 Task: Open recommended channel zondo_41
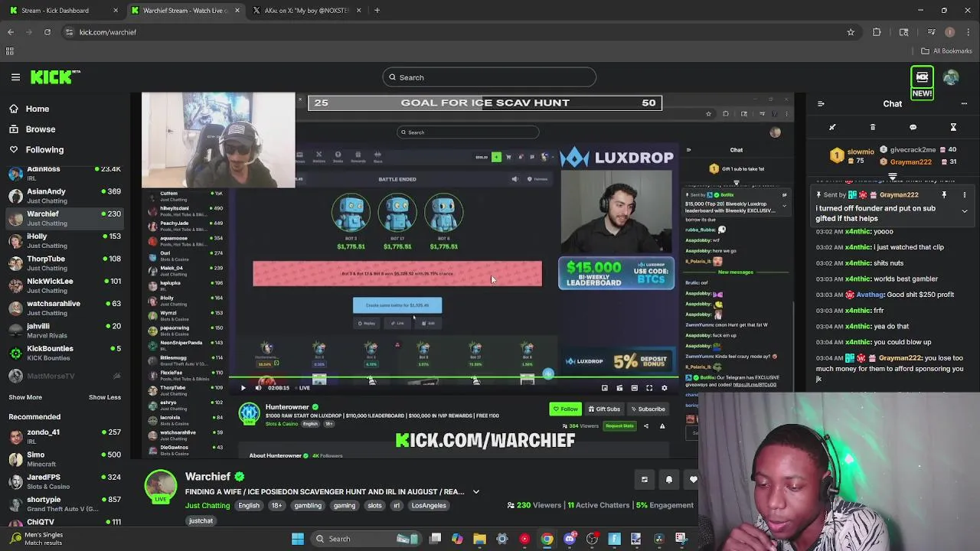tap(64, 437)
